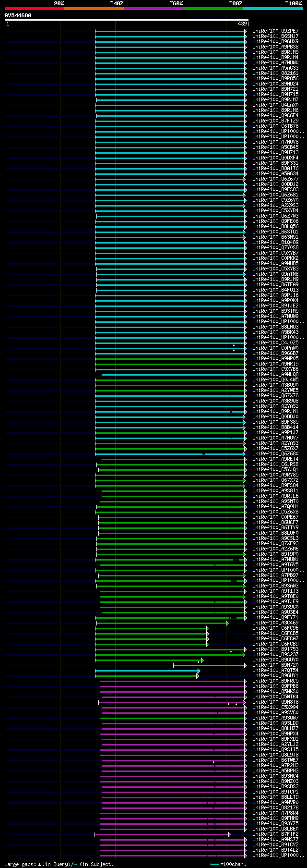307x868 pixels.
Task: Click the red 20% identity legend segment
Action: (35, 9)
